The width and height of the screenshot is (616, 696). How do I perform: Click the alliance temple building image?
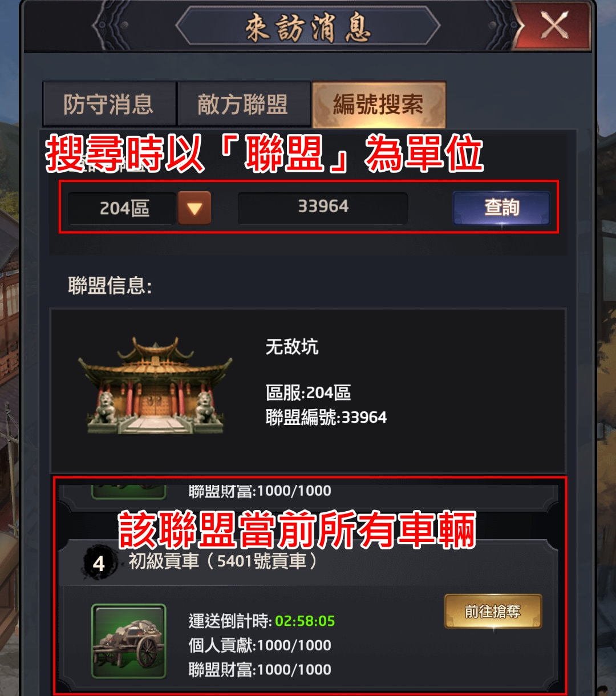[x=155, y=385]
